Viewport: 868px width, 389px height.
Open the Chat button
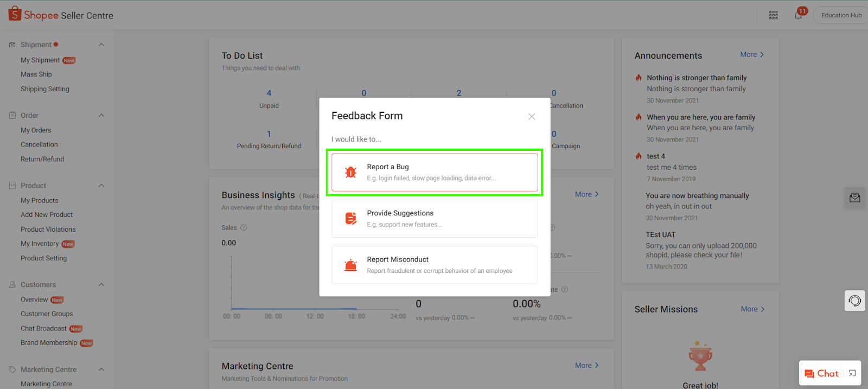(x=821, y=373)
